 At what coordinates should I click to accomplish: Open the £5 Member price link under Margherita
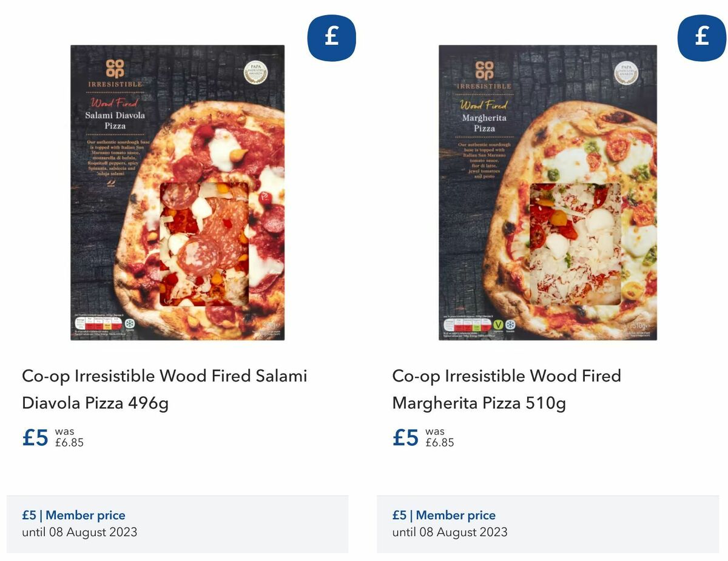click(x=443, y=515)
